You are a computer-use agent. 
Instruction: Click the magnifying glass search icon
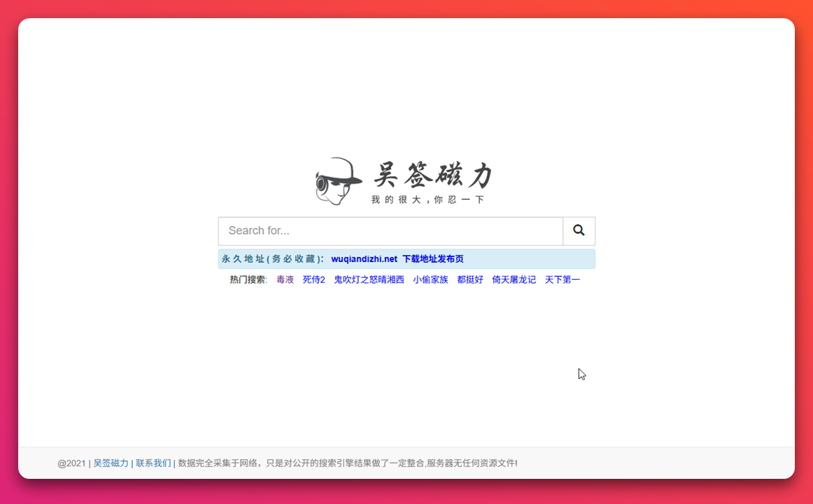tap(578, 230)
